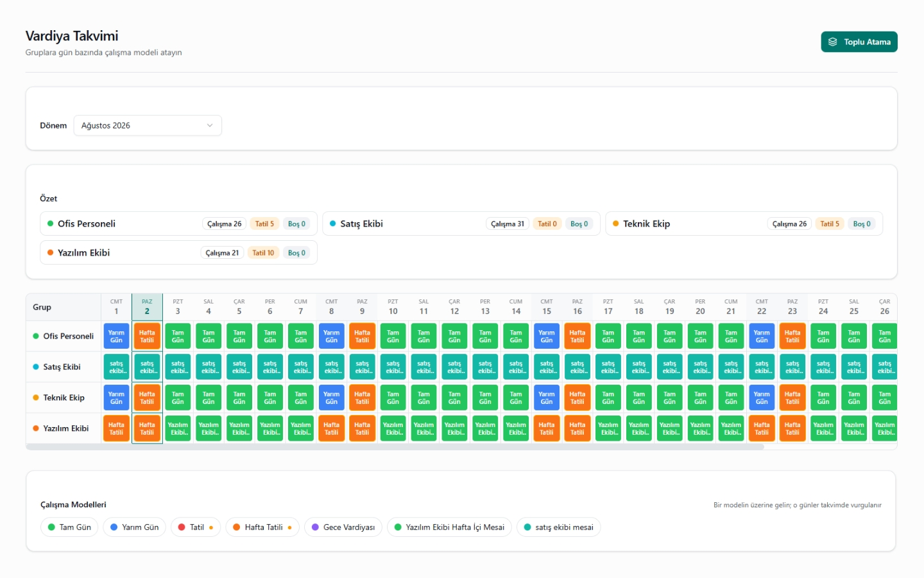The height and width of the screenshot is (578, 924).
Task: Click Teknik Ekip Tam Gün cell on day 12
Action: click(x=454, y=398)
